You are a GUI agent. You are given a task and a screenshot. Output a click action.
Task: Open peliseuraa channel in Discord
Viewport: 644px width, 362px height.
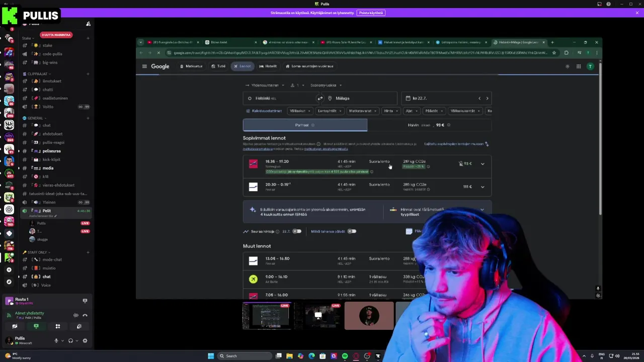click(x=51, y=151)
